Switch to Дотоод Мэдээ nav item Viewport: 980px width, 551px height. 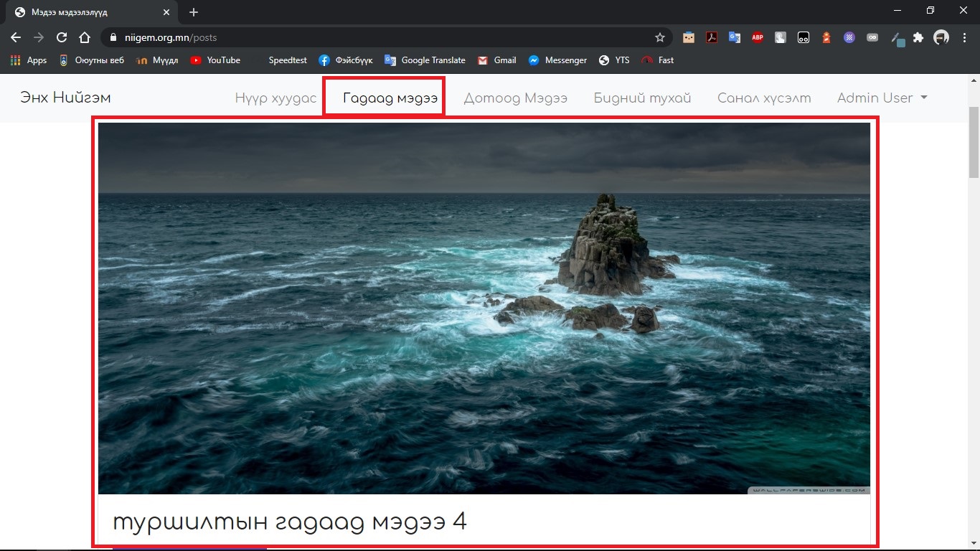pos(515,98)
